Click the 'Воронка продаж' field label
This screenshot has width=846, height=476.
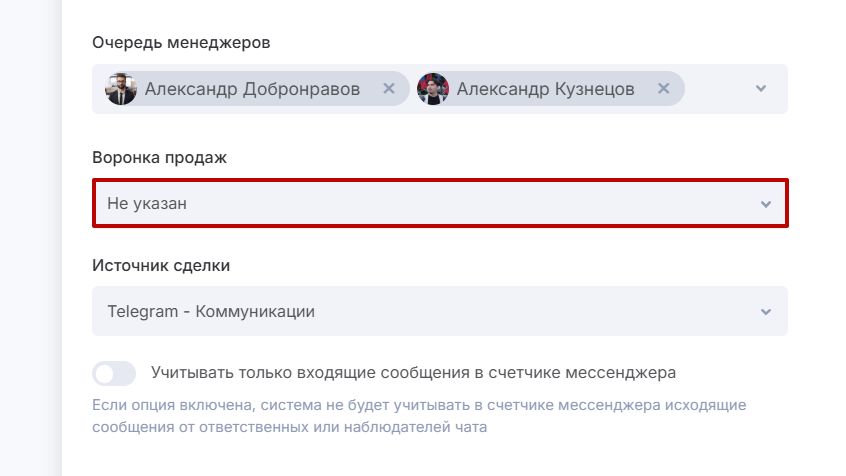coord(159,157)
